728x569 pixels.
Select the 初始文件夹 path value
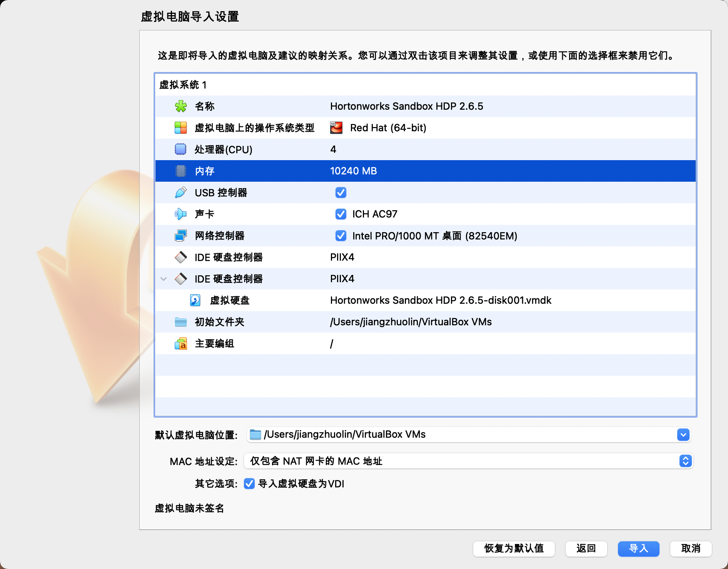coord(411,322)
